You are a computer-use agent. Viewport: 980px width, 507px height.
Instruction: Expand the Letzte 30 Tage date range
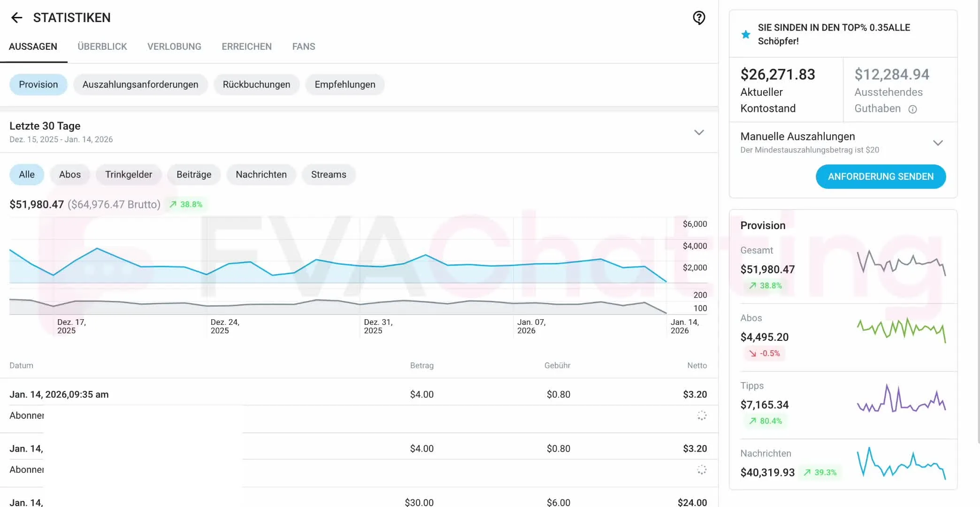[698, 132]
